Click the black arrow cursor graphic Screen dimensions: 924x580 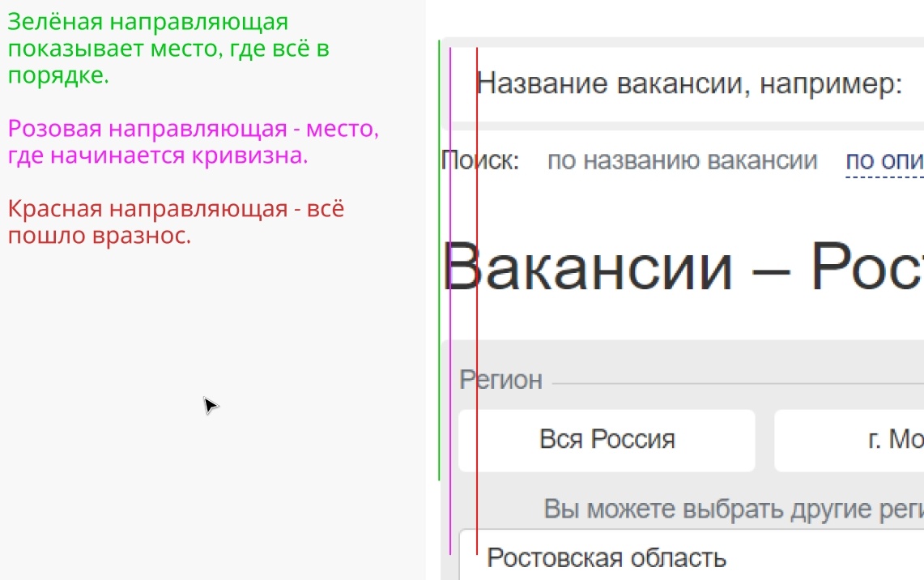[210, 405]
